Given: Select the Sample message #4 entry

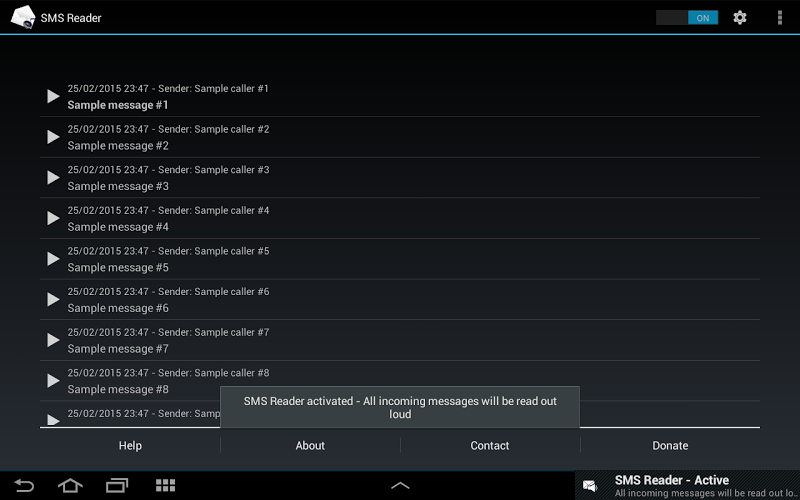Looking at the screenshot, I should coord(400,218).
